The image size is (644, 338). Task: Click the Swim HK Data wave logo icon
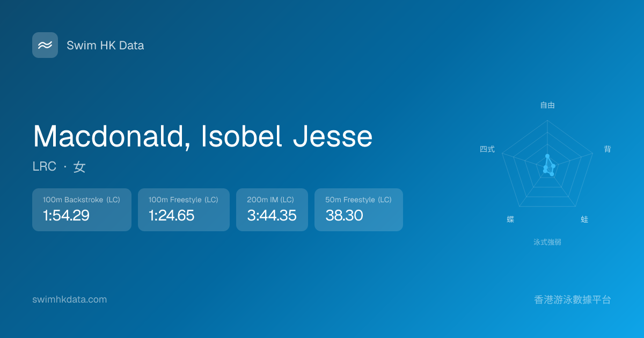click(x=45, y=45)
